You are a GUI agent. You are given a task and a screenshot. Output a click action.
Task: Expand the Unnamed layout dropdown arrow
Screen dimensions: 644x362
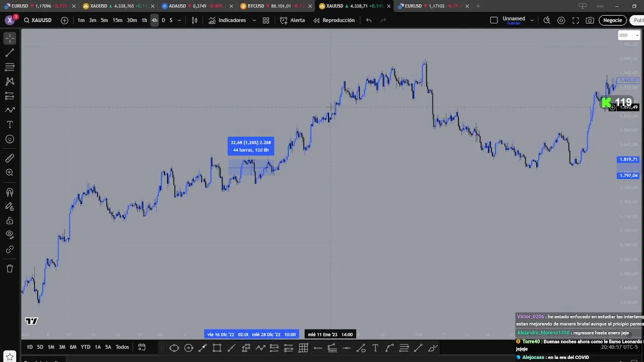coord(532,20)
